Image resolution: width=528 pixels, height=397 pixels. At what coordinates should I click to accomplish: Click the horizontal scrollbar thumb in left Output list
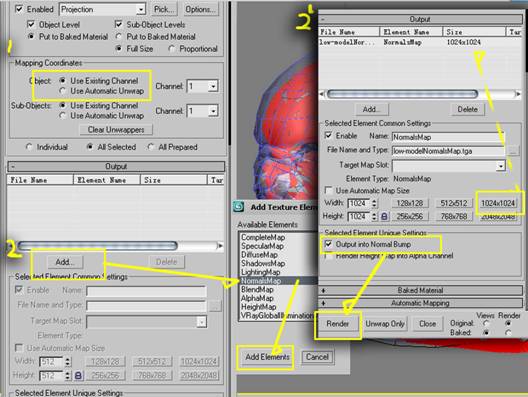(x=97, y=246)
